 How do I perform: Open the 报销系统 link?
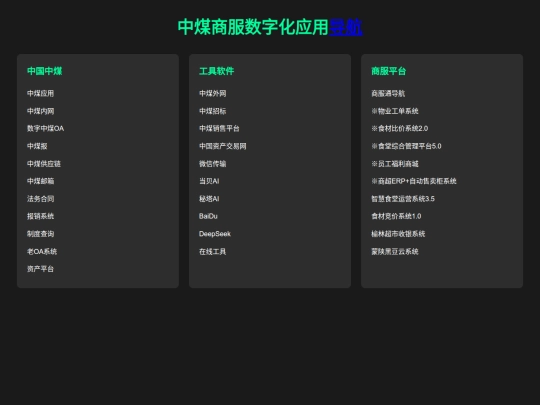click(x=40, y=216)
